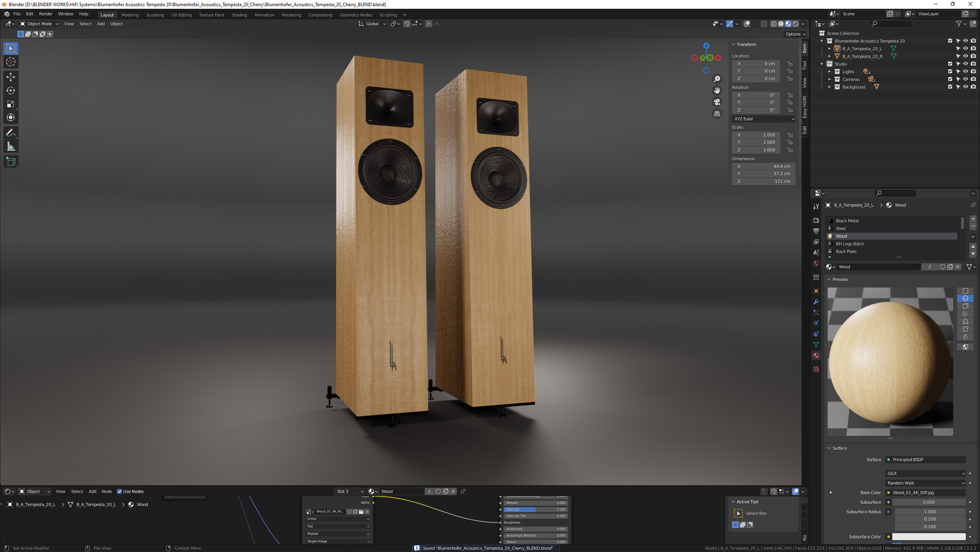The width and height of the screenshot is (980, 552).
Task: Unlink the Wood material with the X button
Action: click(x=958, y=266)
